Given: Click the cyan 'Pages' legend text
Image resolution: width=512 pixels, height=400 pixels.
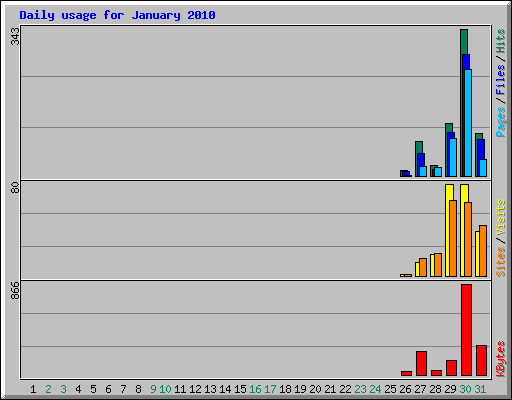Looking at the screenshot, I should (x=500, y=122).
